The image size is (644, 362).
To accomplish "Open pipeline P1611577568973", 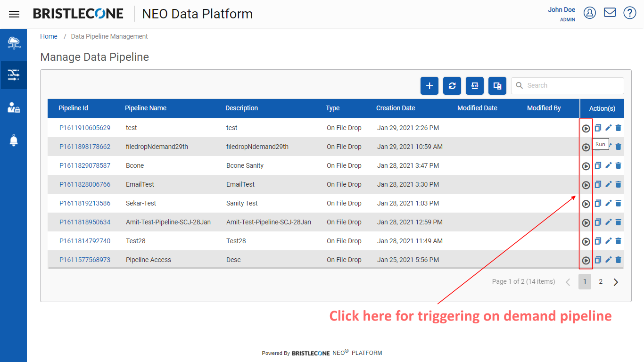I will tap(85, 260).
